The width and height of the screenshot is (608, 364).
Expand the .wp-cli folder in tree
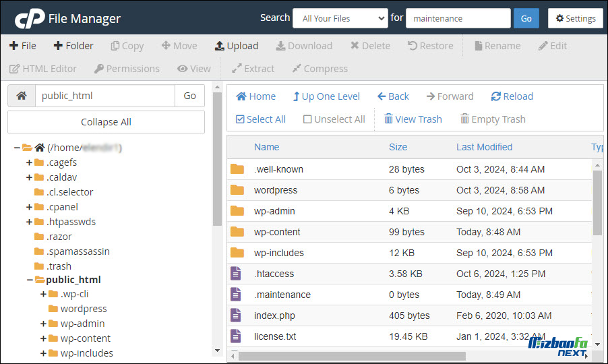[43, 294]
